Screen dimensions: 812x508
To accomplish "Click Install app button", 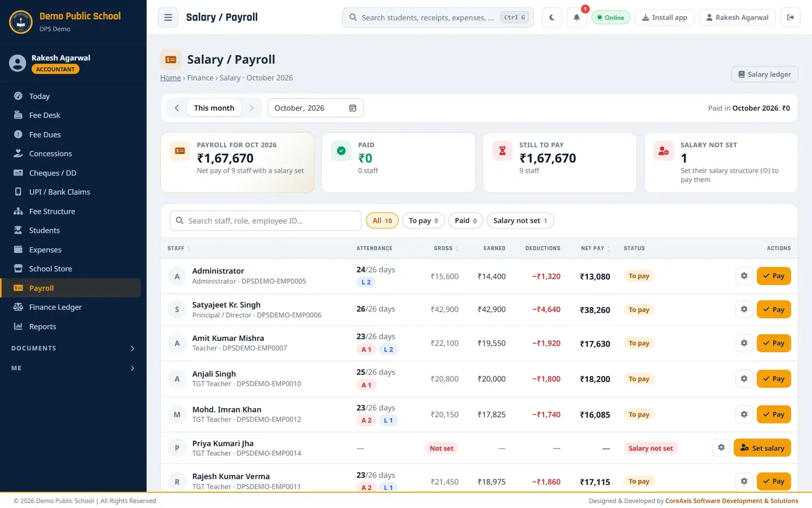I will tap(665, 17).
